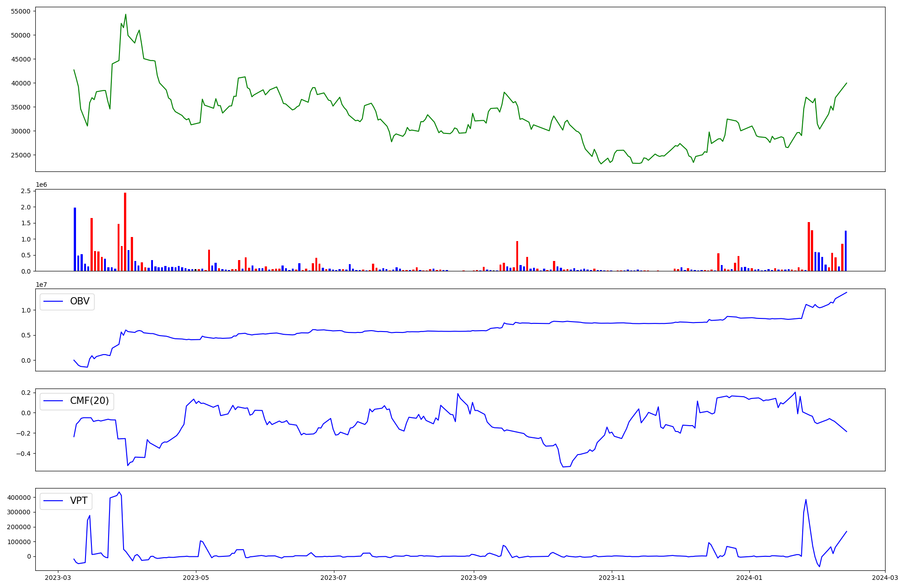Click the VPT legend label
Screen dimensions: 905x588
pyautogui.click(x=79, y=501)
